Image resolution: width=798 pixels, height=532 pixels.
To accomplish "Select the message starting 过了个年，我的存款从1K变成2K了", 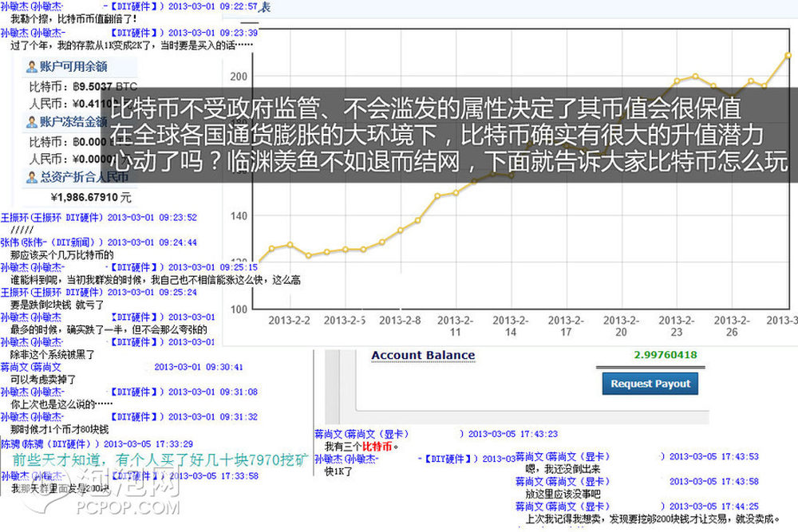I will [x=132, y=45].
